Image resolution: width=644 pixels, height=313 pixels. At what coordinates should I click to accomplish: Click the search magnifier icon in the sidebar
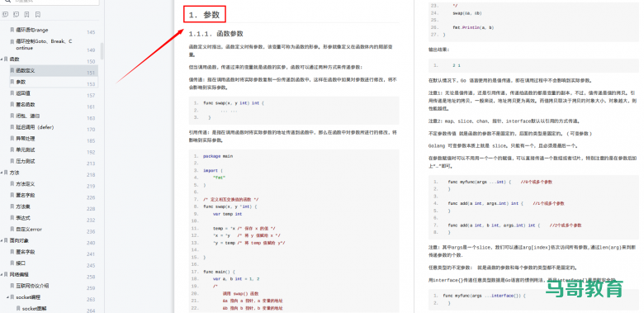[x=7, y=1]
